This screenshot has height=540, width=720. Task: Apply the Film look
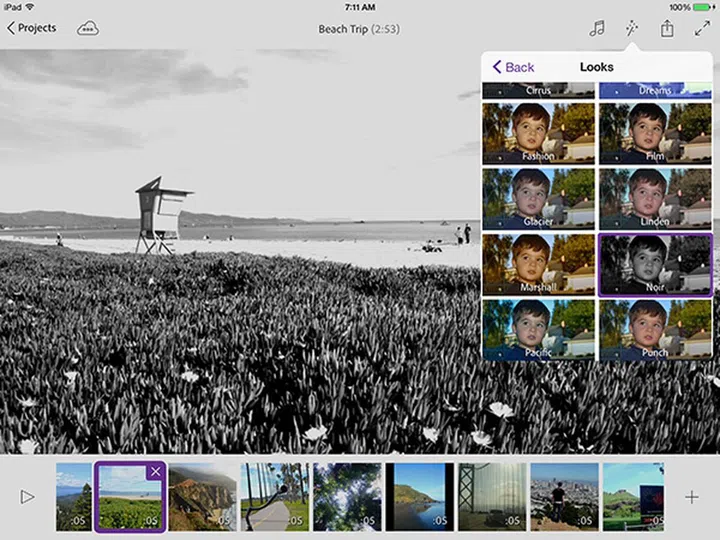coord(655,132)
